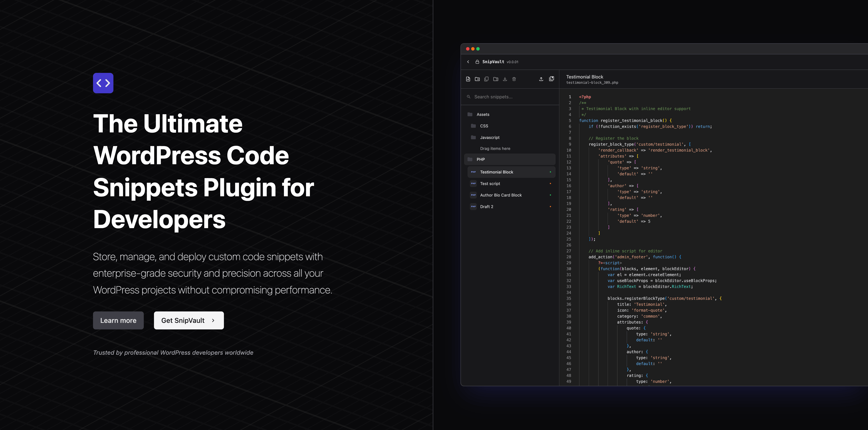Image resolution: width=868 pixels, height=430 pixels.
Task: Click the back chevron beside SnipVault
Action: pos(468,62)
